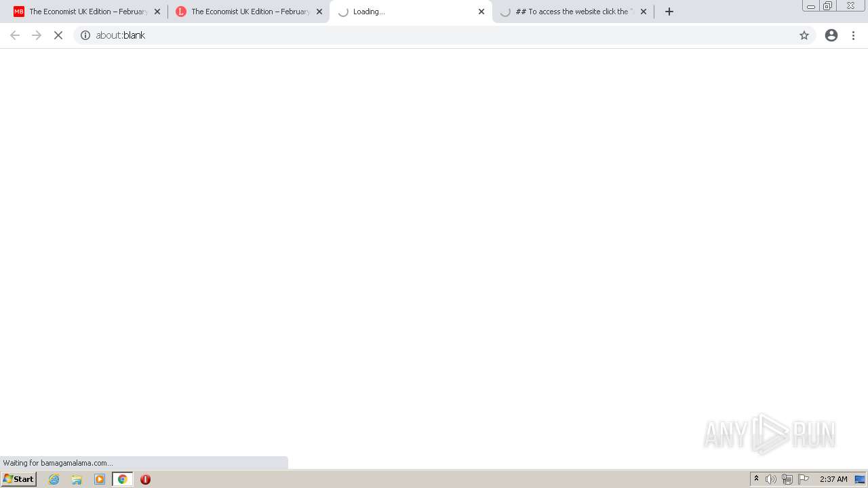Close the second Economist UK Edition tab
This screenshot has height=488, width=868.
click(x=319, y=12)
